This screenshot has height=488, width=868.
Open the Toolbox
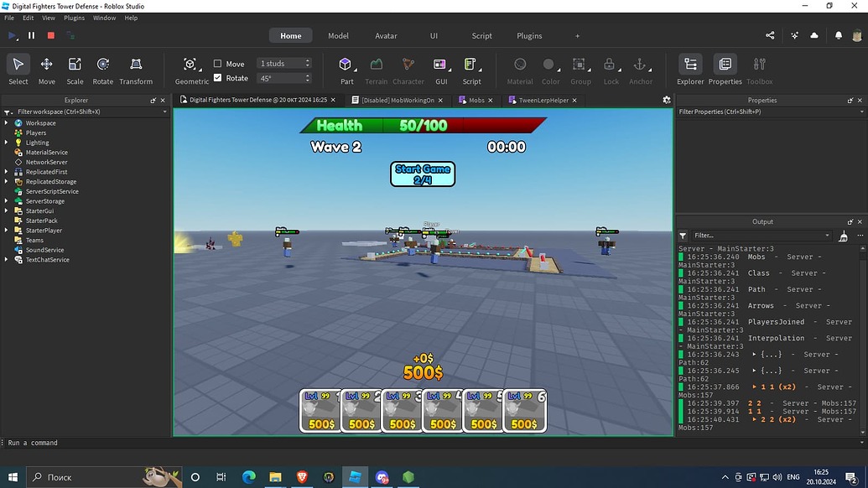click(x=759, y=70)
